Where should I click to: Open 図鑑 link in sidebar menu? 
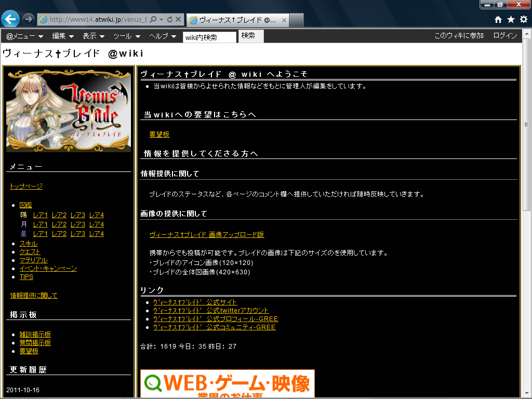[x=26, y=205]
